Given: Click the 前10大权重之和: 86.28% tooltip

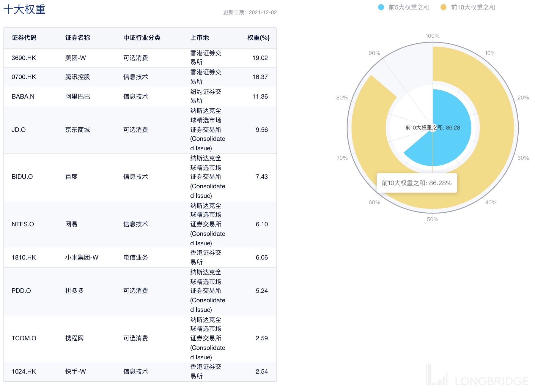Looking at the screenshot, I should click(x=416, y=183).
